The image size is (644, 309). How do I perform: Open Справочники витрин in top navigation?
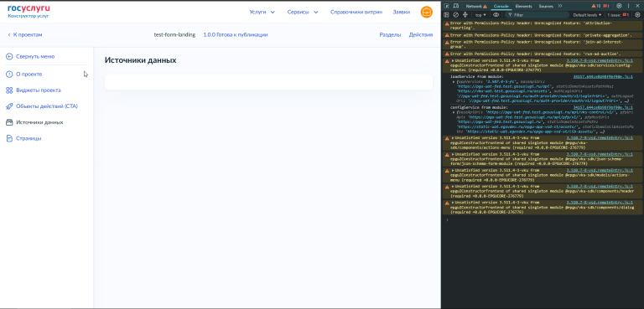point(356,12)
